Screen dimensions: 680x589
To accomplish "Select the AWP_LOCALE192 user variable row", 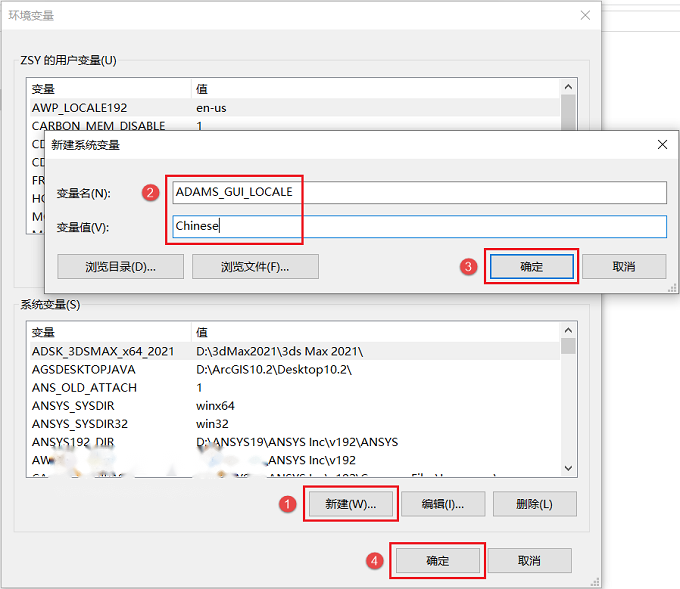I will [x=294, y=108].
